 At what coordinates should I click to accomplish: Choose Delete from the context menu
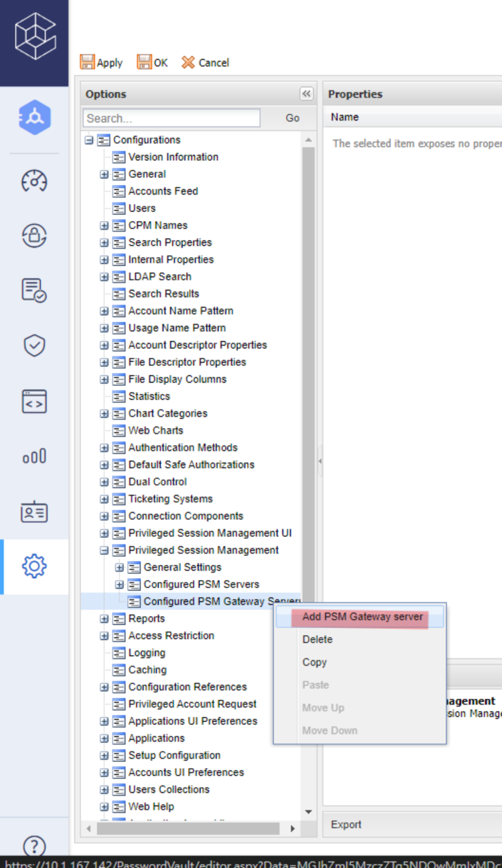tap(317, 640)
